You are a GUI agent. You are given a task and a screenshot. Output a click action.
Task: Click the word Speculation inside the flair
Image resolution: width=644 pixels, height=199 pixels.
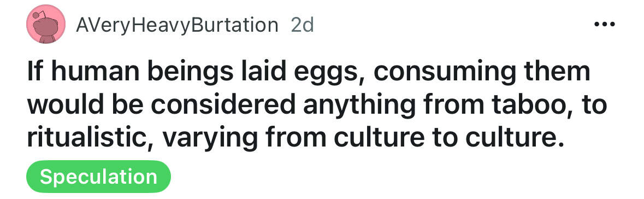[98, 177]
